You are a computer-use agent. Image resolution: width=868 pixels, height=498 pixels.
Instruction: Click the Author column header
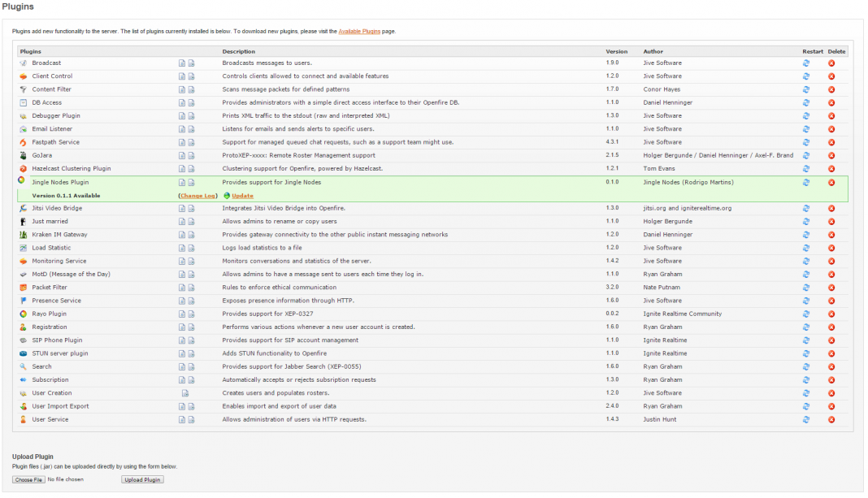(653, 51)
